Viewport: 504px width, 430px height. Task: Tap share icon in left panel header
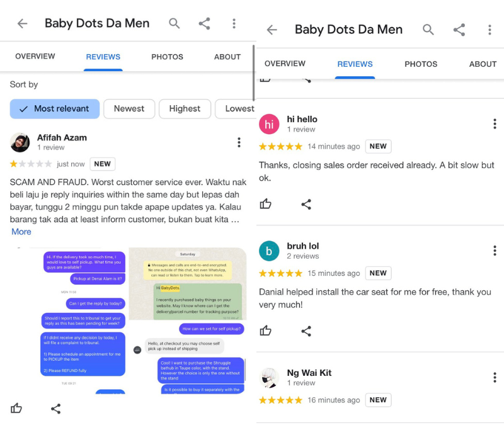click(x=204, y=23)
